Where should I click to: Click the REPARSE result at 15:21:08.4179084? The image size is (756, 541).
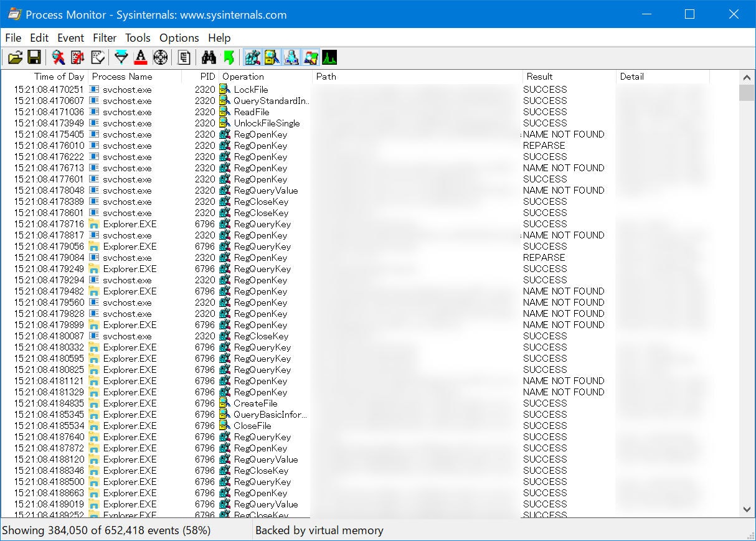[x=544, y=258]
